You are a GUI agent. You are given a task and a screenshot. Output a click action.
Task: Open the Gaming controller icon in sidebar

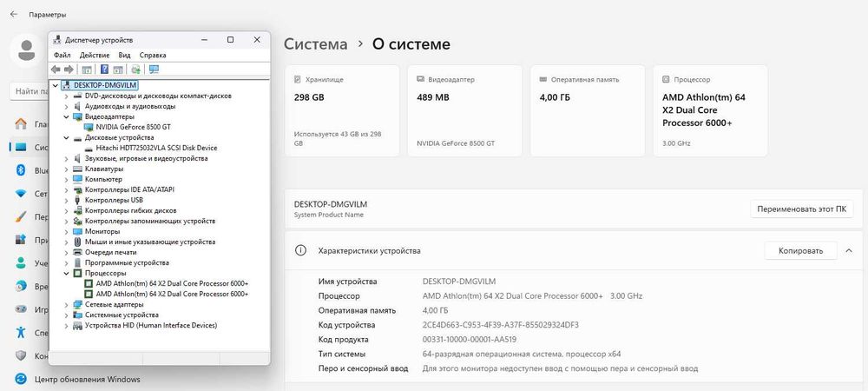21,309
